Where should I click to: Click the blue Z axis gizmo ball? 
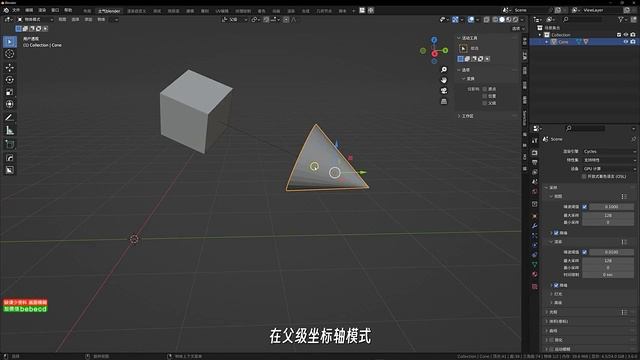(x=434, y=40)
